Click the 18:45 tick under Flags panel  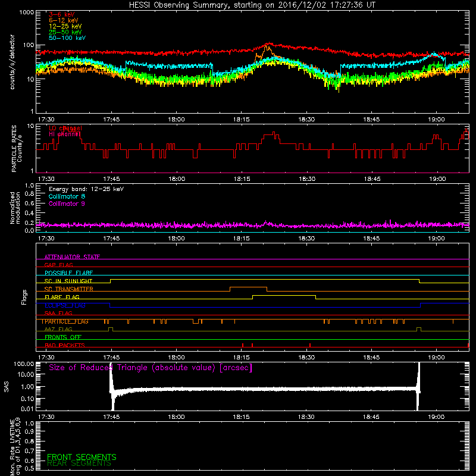point(371,358)
